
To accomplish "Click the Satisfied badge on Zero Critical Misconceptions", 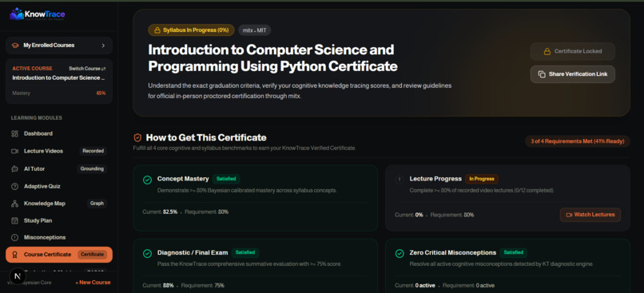I will [x=514, y=253].
